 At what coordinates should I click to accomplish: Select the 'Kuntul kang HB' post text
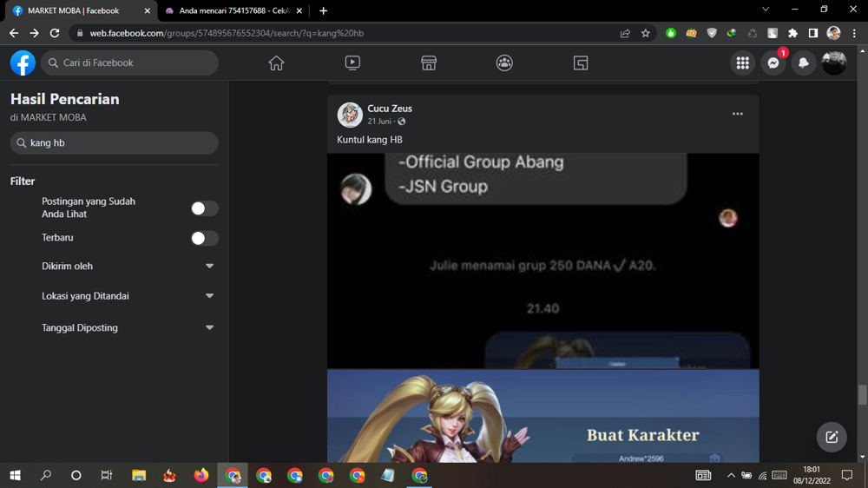tap(370, 140)
